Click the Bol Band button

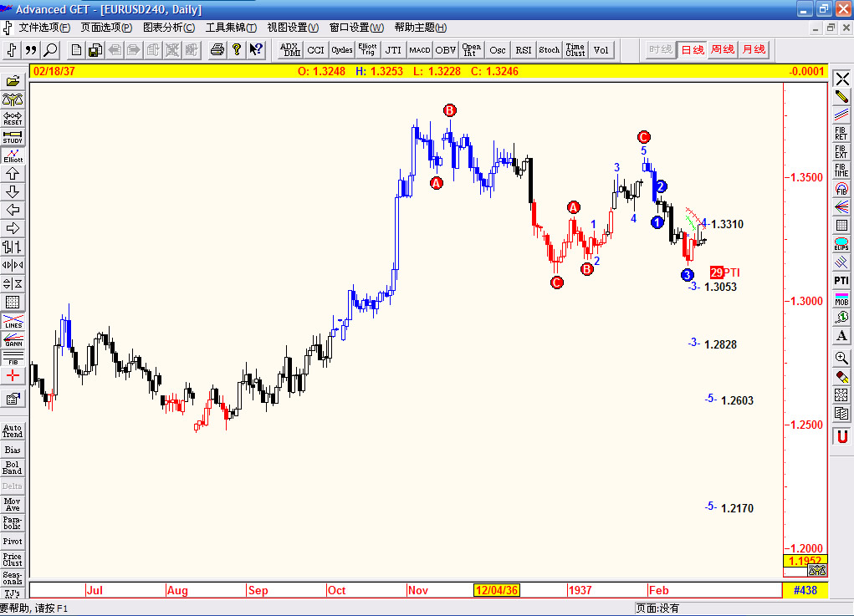point(13,466)
